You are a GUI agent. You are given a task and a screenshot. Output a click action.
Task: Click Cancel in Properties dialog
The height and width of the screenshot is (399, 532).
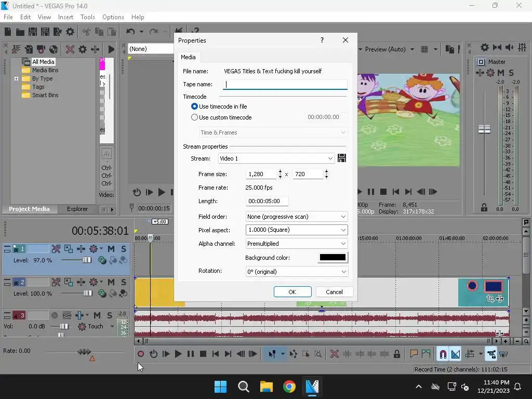point(334,292)
